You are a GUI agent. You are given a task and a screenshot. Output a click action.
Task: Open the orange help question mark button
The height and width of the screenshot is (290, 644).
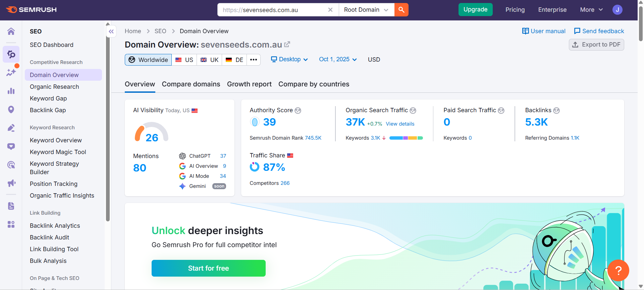(618, 270)
